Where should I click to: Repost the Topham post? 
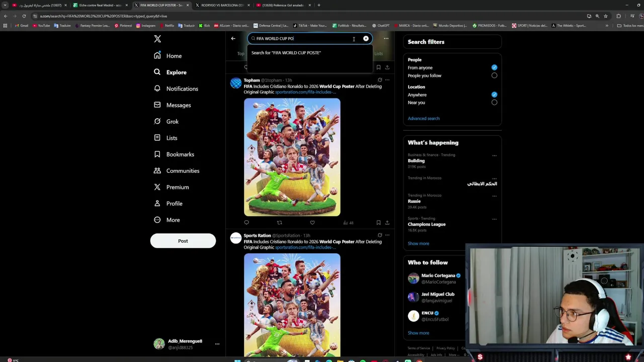tap(279, 223)
